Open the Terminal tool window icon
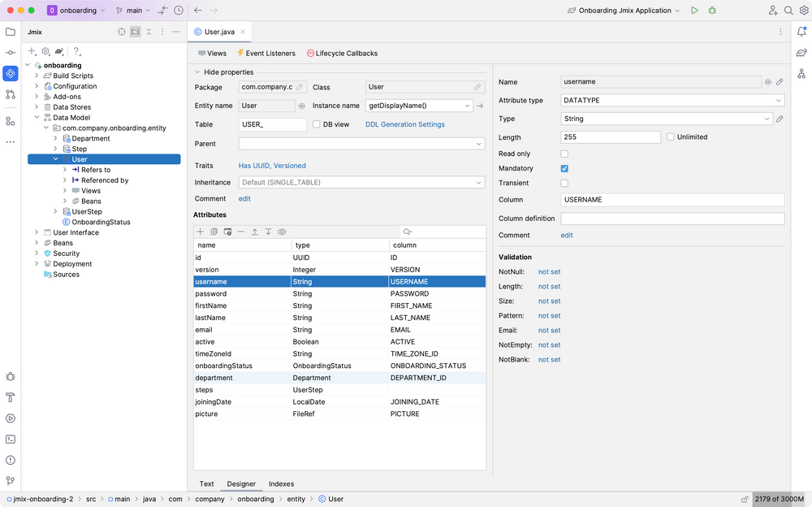 click(11, 439)
